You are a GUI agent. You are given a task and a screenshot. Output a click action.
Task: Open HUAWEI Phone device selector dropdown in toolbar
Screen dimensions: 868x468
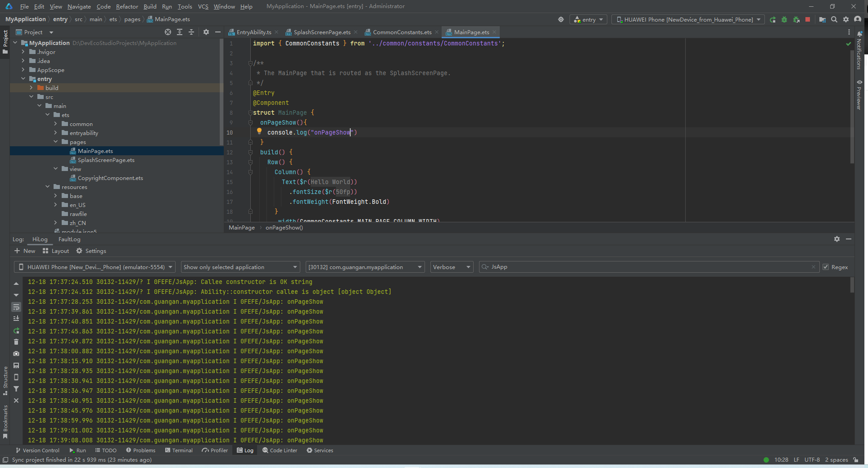[x=688, y=19]
